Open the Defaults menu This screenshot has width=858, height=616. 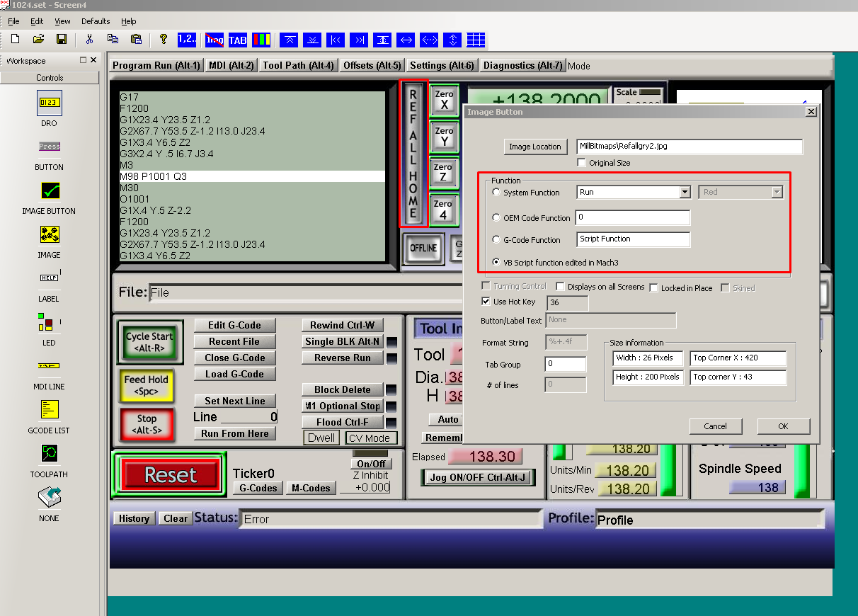[x=96, y=21]
